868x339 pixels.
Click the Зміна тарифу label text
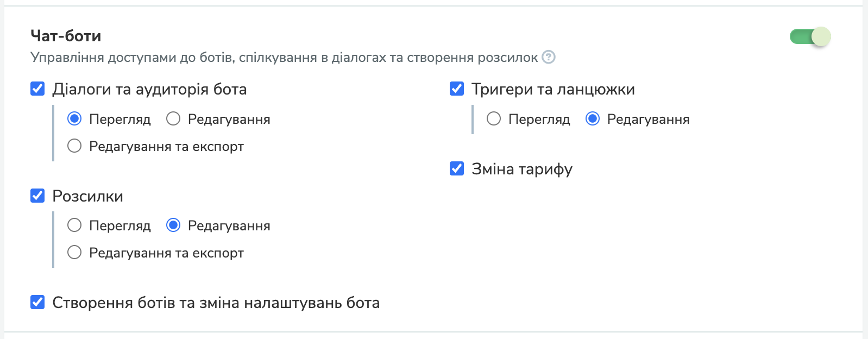pyautogui.click(x=523, y=169)
